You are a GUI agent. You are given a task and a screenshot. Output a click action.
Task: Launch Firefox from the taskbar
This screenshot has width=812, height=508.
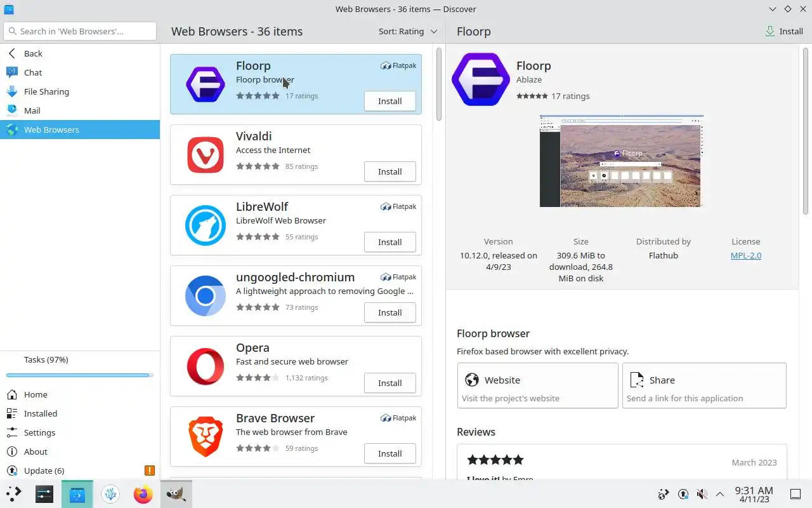pos(143,493)
